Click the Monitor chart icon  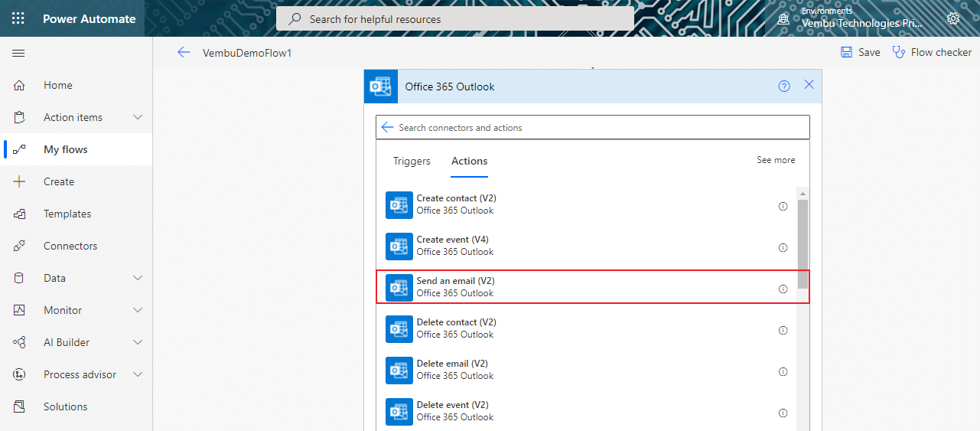pyautogui.click(x=20, y=310)
